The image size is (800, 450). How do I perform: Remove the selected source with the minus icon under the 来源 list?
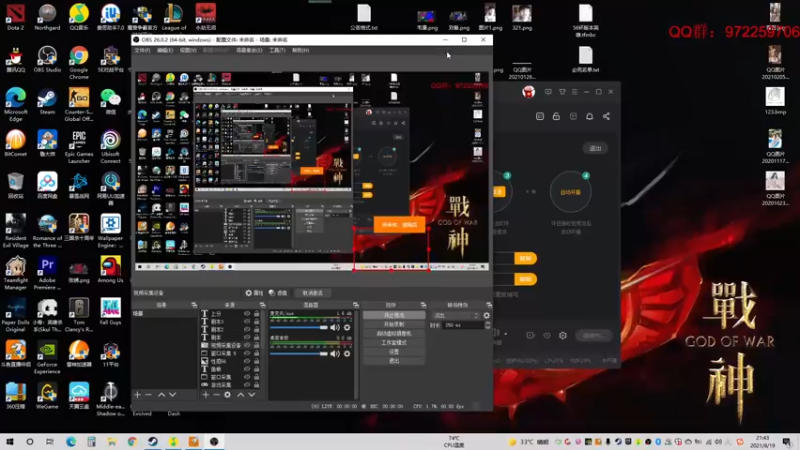point(216,394)
